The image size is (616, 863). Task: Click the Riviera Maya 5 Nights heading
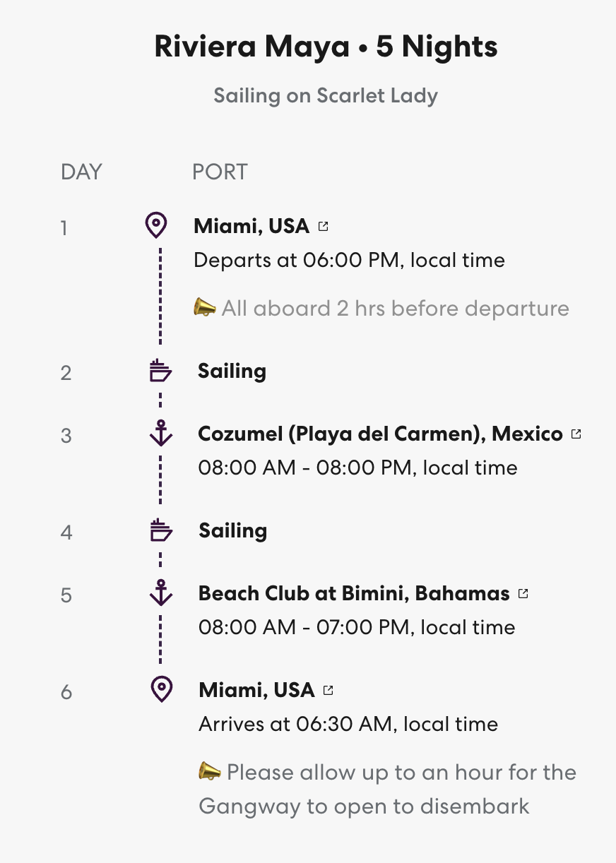326,47
